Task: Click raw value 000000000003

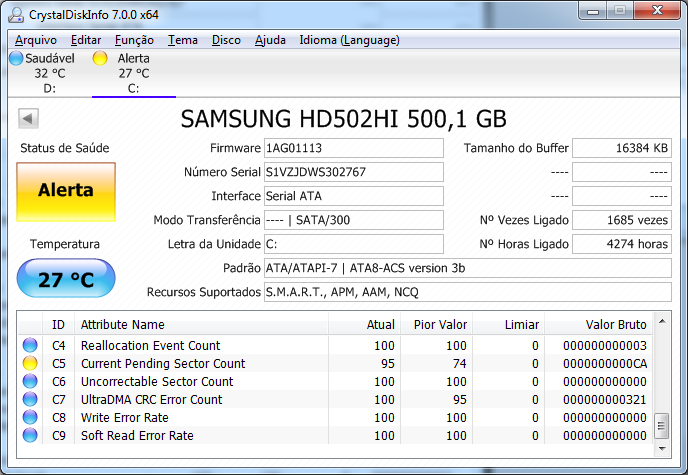Action: click(605, 346)
